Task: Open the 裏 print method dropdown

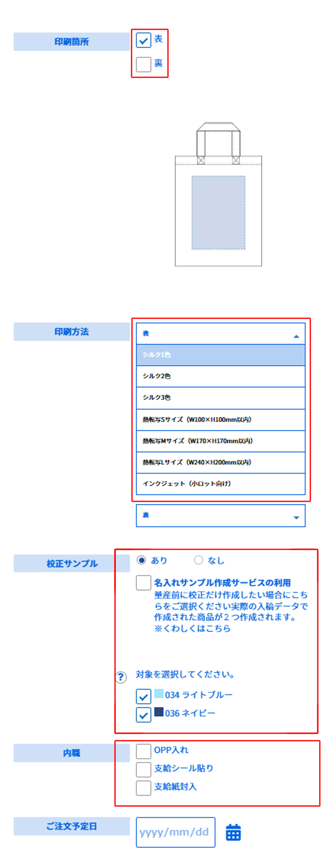Action: [221, 515]
